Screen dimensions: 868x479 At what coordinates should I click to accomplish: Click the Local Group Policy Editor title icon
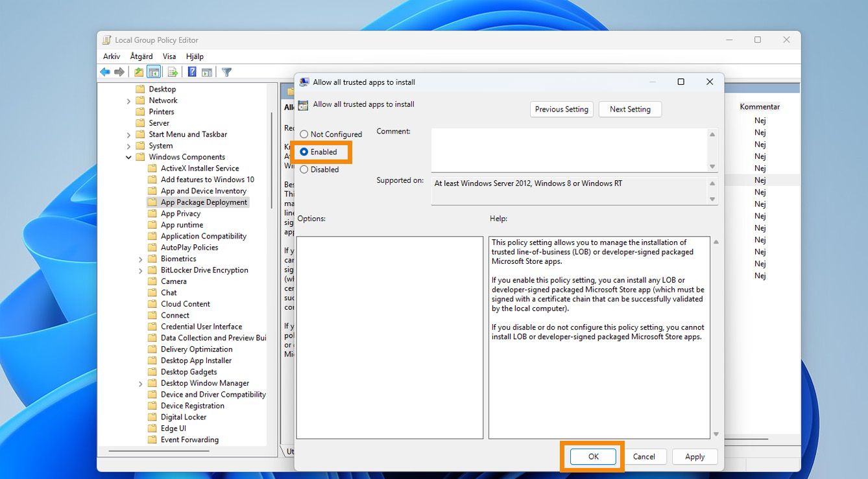point(107,40)
